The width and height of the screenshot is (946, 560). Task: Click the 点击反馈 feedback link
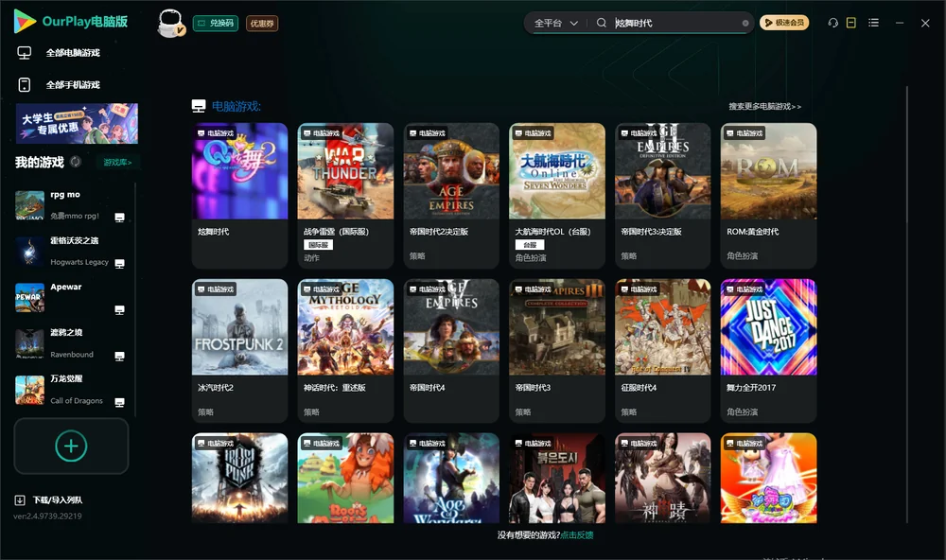click(x=577, y=535)
